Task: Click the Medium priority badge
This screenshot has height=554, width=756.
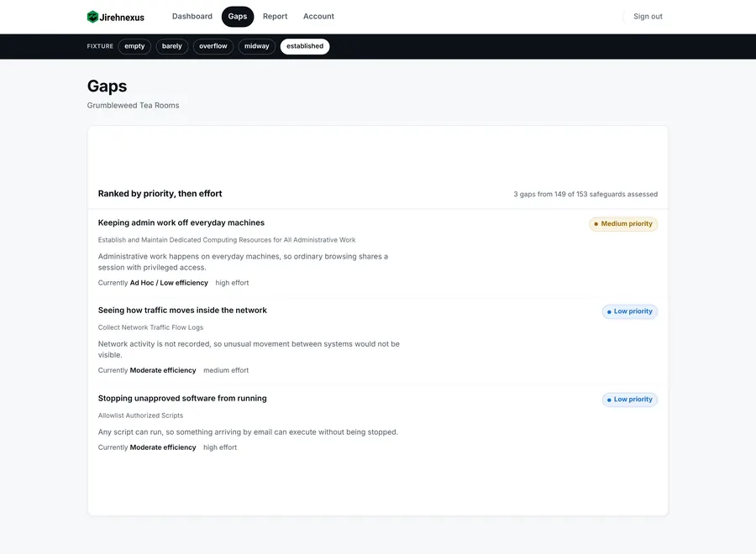Action: tap(623, 224)
